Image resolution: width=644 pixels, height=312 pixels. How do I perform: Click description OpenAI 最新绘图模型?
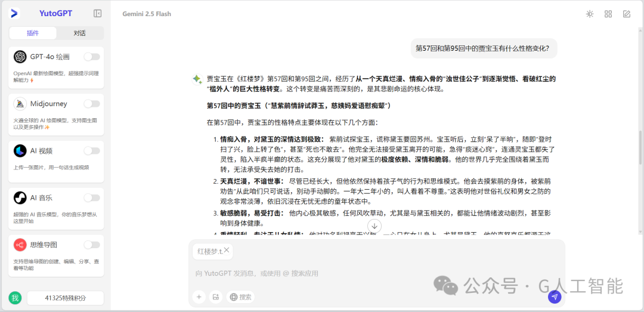56,77
